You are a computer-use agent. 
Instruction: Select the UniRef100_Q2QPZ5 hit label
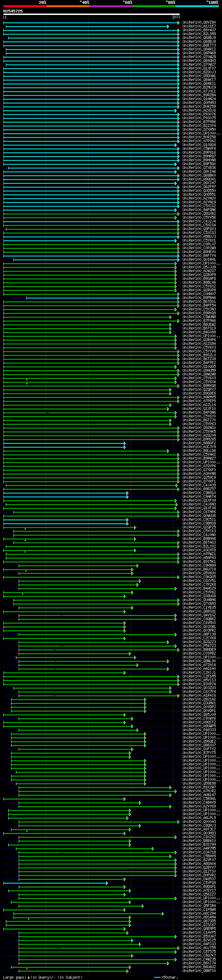[x=199, y=527]
